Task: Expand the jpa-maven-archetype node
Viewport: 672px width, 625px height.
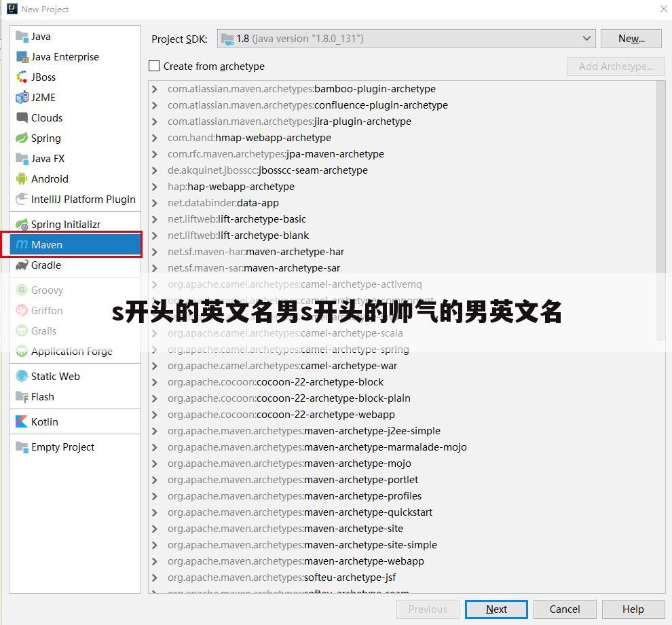Action: point(155,154)
